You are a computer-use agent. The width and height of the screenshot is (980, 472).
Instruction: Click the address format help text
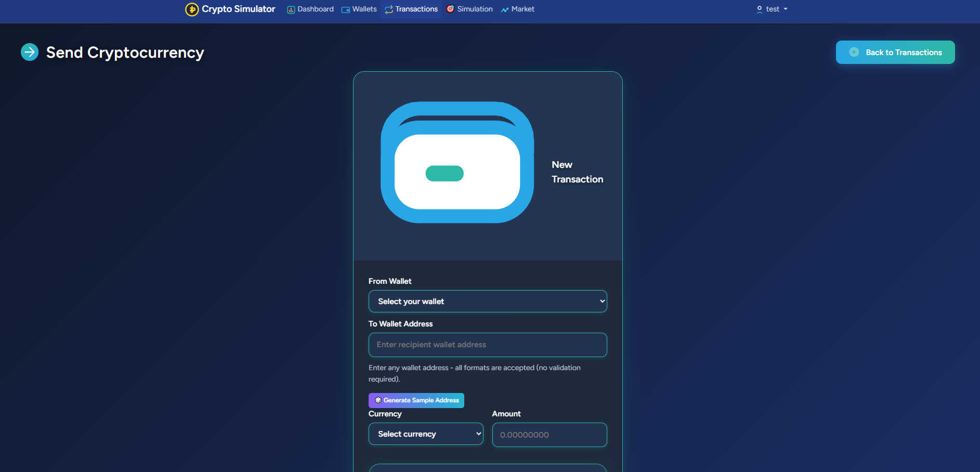pos(475,373)
